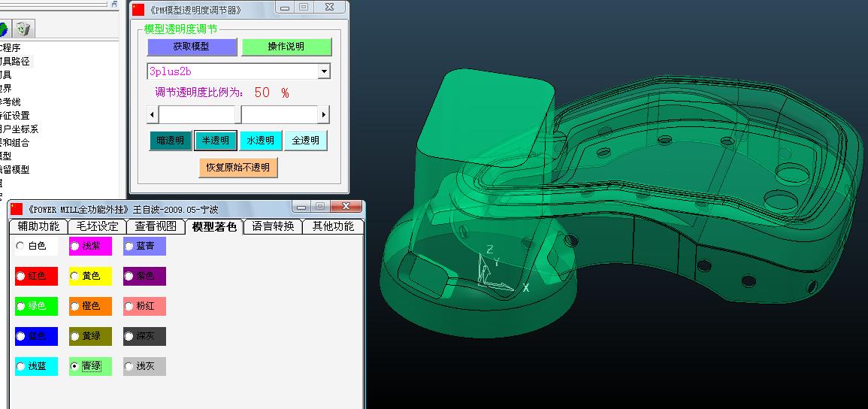
Task: Click the globe icon tab in explorer
Action: 3,28
